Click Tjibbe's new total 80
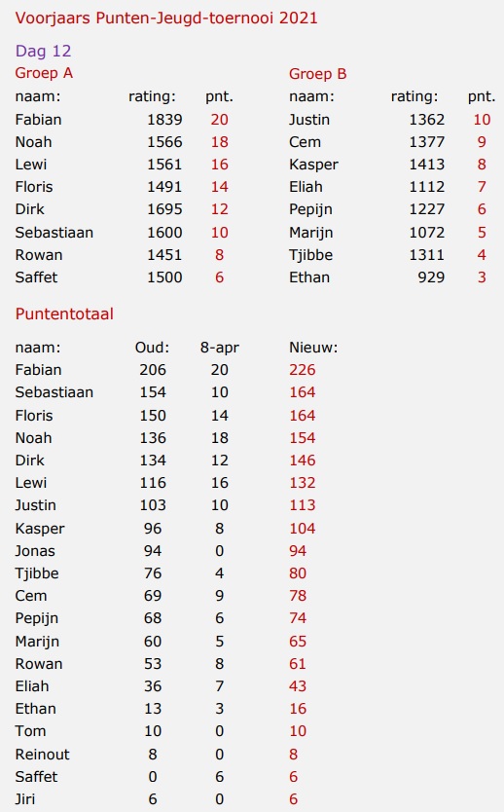 coord(298,573)
